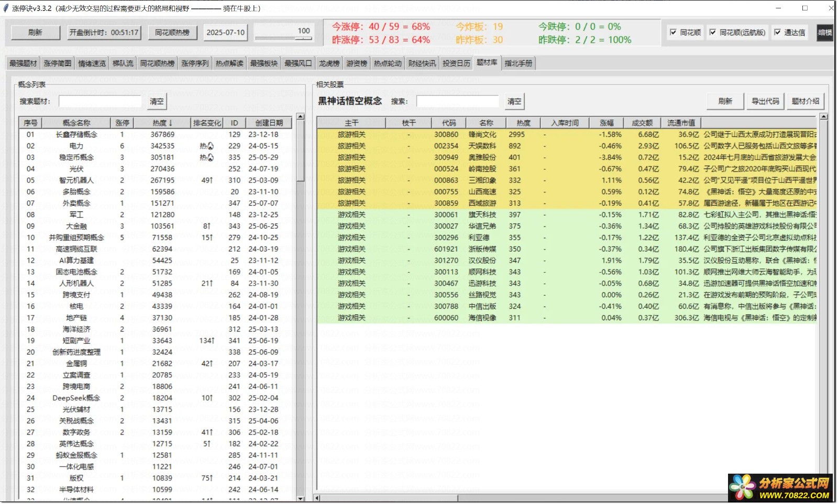Sort stocks by 入库时间 column header
The image size is (838, 504).
click(x=565, y=123)
